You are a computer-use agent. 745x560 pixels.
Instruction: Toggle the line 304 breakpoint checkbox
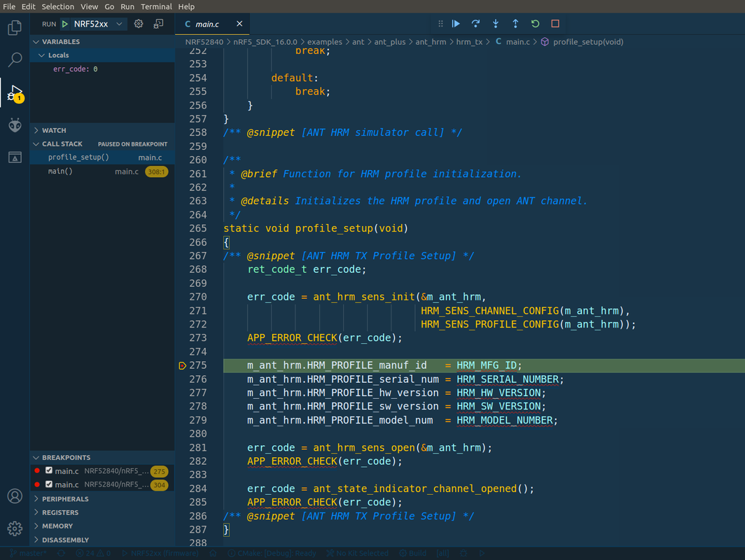click(x=49, y=484)
